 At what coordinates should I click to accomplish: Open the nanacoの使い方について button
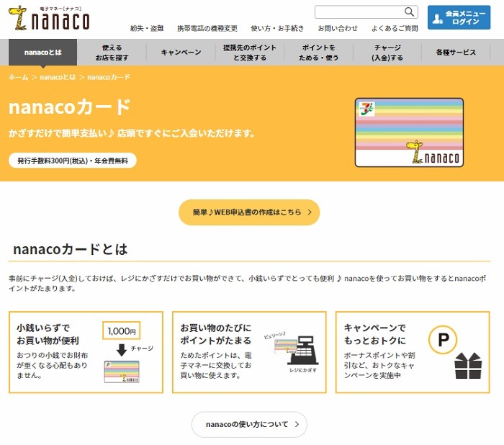[249, 424]
